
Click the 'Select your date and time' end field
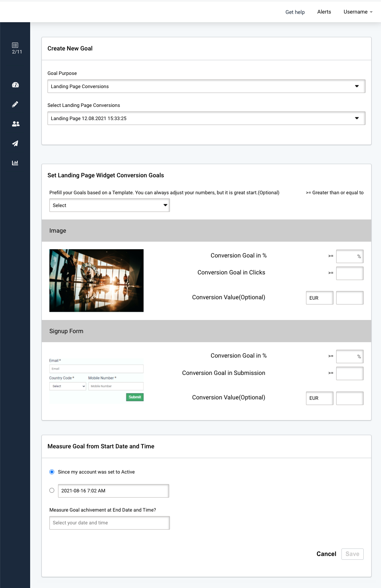tap(110, 523)
